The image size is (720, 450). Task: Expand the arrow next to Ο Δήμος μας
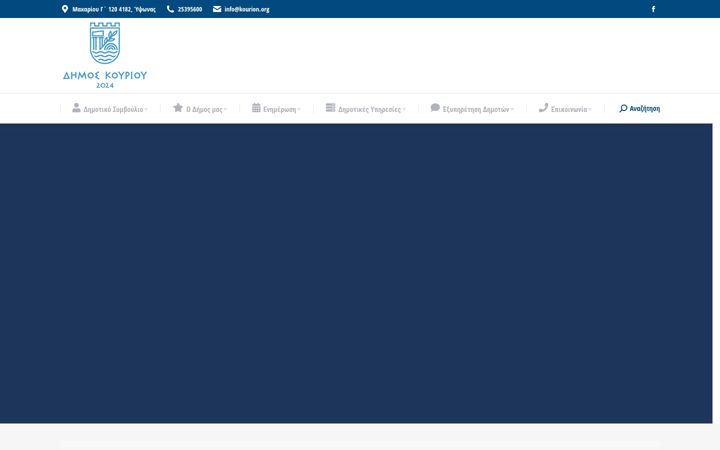[x=225, y=110]
